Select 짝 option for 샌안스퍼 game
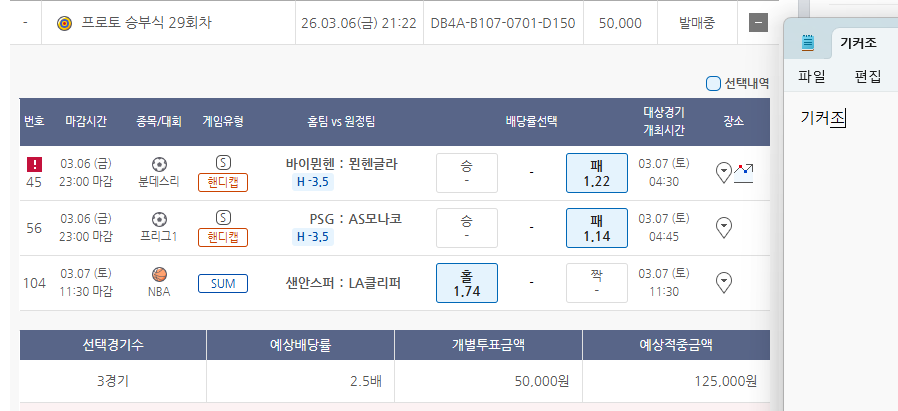 point(596,283)
